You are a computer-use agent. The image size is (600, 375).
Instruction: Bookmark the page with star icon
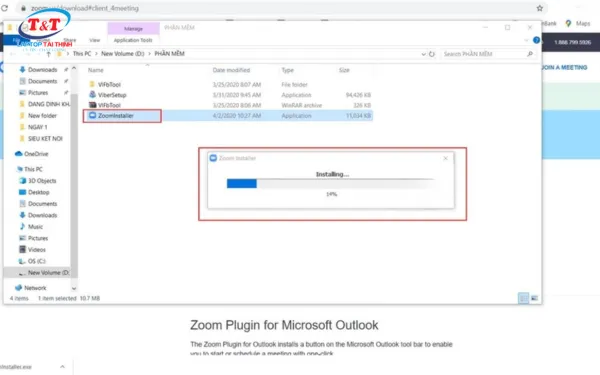point(540,8)
